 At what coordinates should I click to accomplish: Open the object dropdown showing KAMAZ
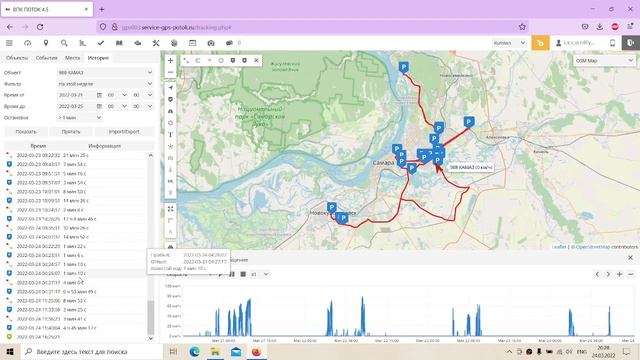[x=105, y=72]
